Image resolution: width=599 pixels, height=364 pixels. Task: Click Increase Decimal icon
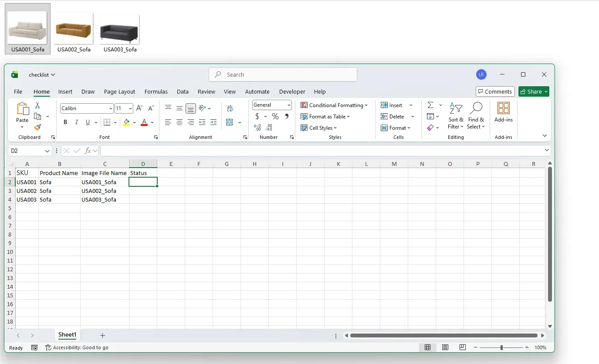[x=257, y=128]
